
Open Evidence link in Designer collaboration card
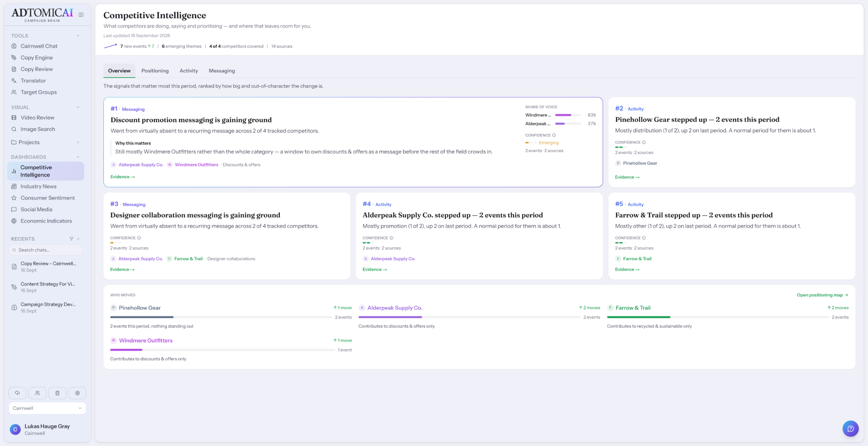coord(122,269)
